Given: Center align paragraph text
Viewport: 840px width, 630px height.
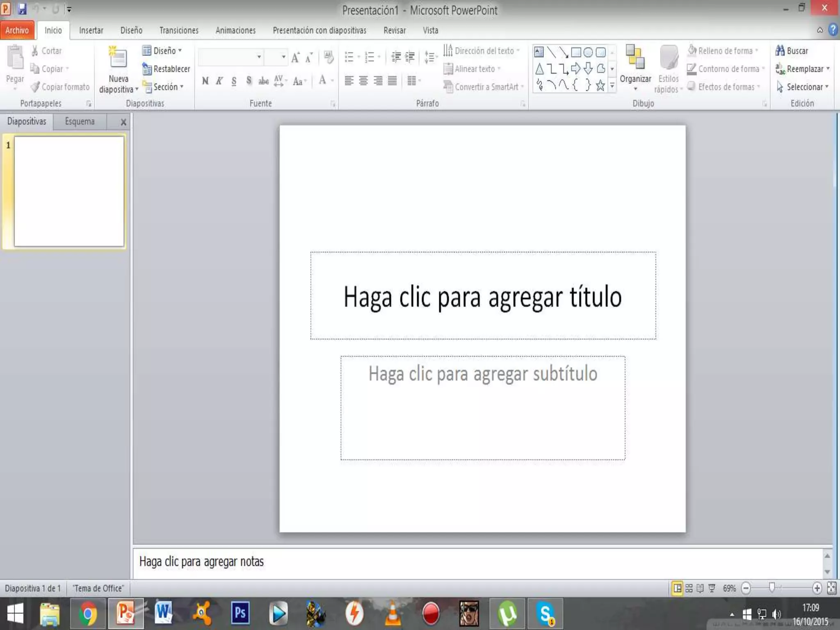Looking at the screenshot, I should (x=363, y=81).
